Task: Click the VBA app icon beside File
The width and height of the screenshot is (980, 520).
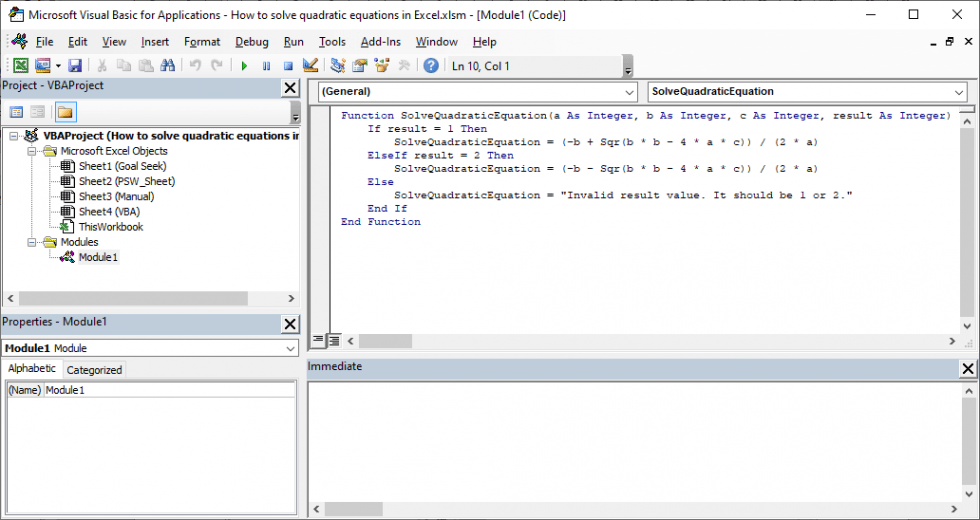Action: [x=20, y=42]
